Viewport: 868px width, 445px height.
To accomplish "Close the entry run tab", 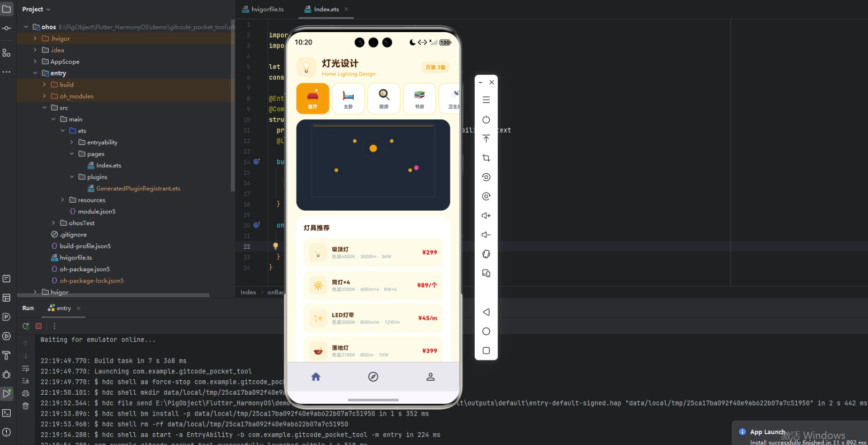I will pyautogui.click(x=79, y=308).
